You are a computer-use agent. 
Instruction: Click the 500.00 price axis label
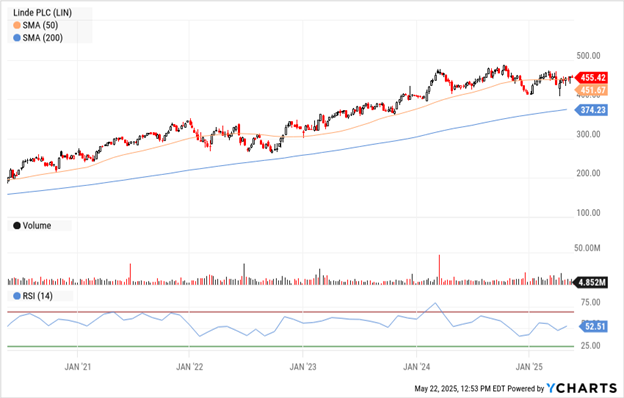[x=588, y=56]
